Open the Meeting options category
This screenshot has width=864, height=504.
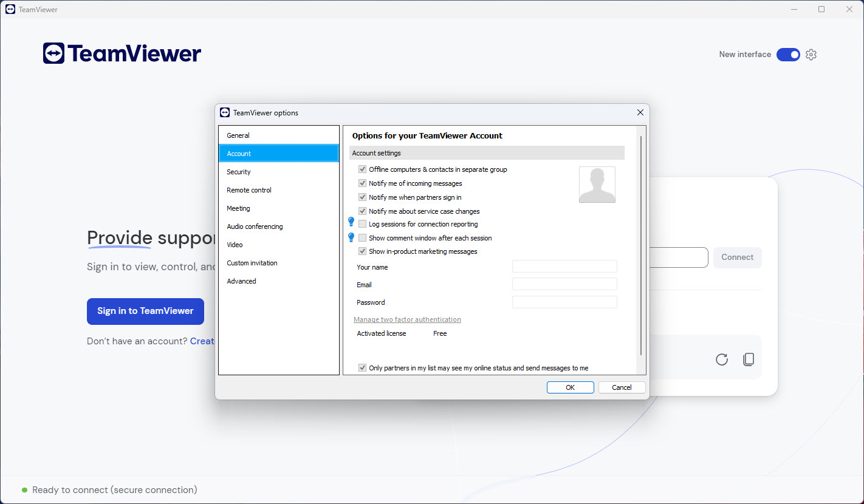point(279,208)
